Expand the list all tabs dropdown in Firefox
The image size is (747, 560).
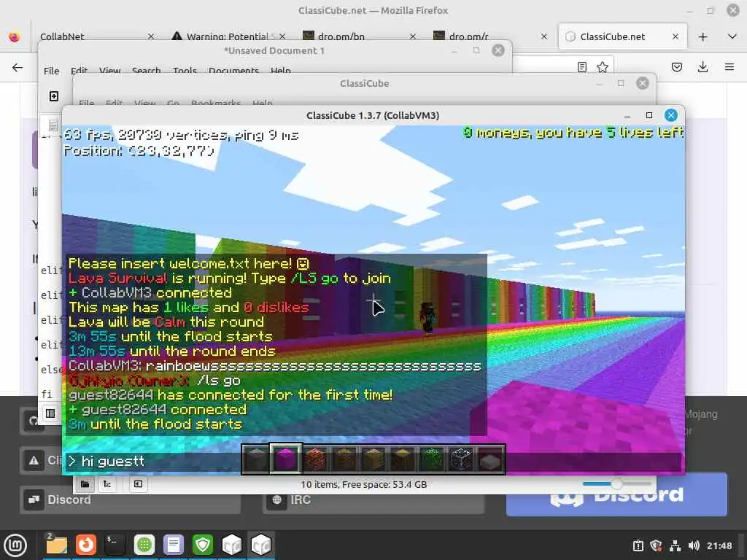coord(732,36)
